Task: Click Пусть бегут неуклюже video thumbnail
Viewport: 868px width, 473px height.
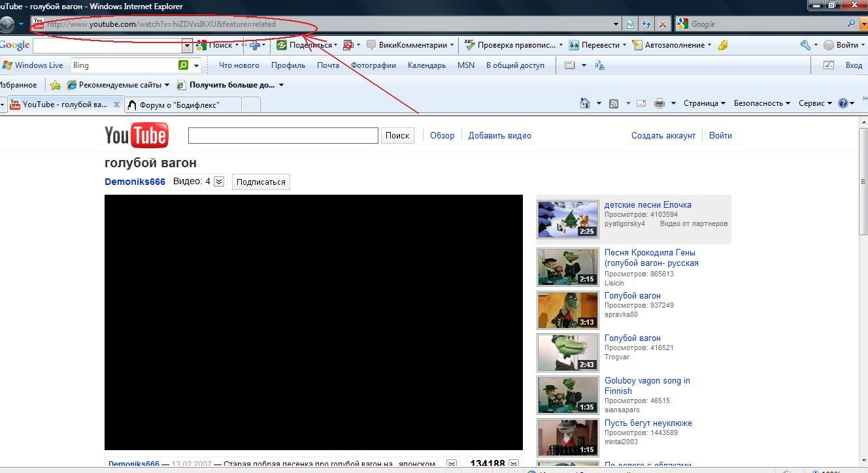Action: (568, 438)
